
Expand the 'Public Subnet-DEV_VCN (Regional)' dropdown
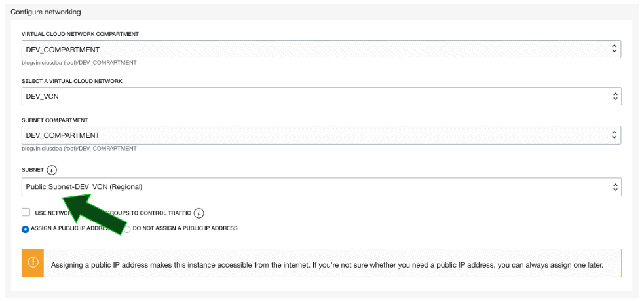pos(321,186)
